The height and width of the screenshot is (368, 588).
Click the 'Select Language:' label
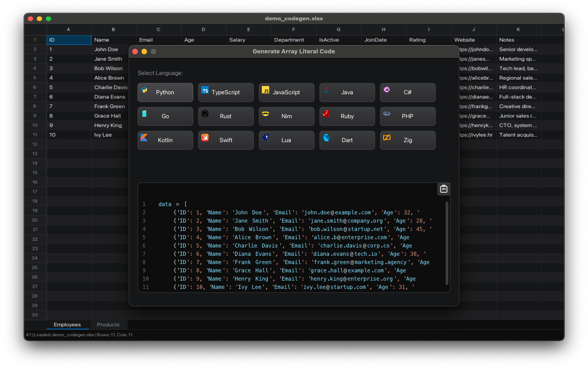click(160, 73)
